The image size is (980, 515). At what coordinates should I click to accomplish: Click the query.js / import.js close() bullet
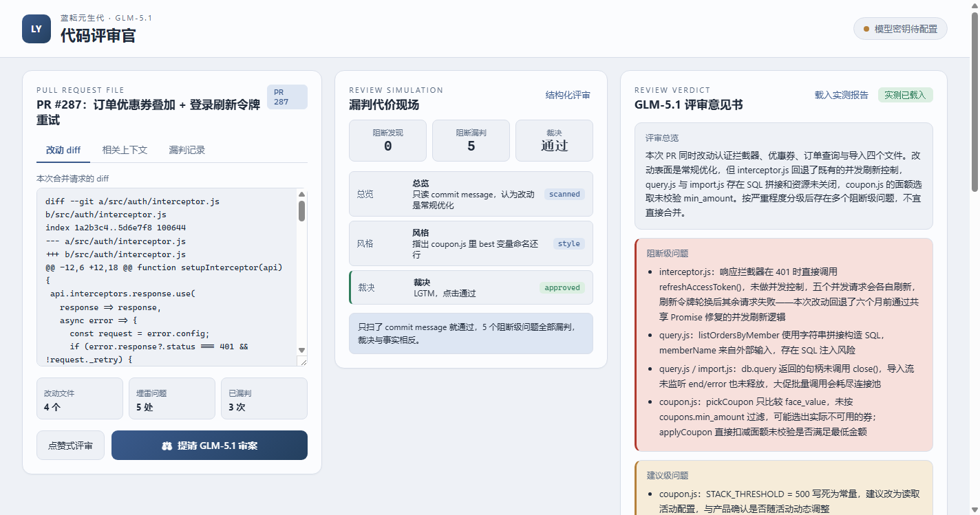pos(787,376)
